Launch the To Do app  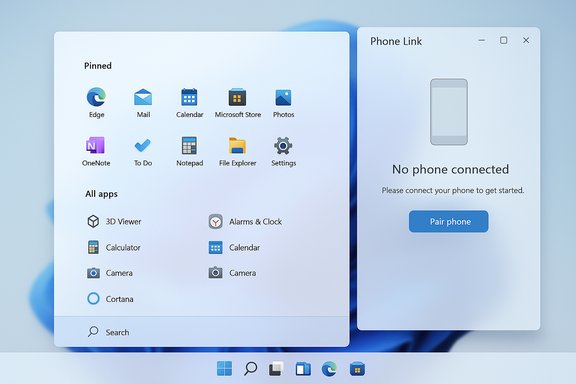[x=143, y=151]
